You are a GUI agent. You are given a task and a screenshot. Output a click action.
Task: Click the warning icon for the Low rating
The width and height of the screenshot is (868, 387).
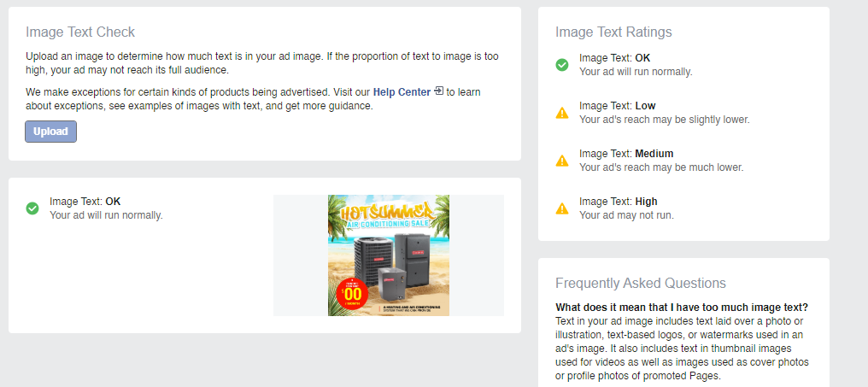562,113
